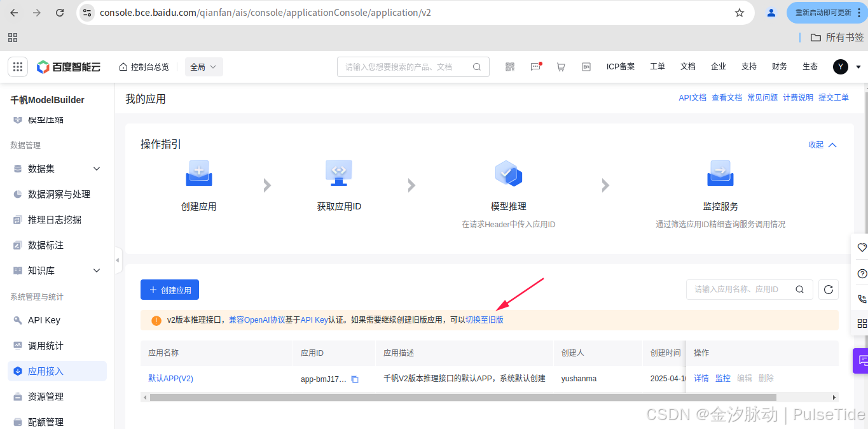Open the product grid menu icon
The image size is (868, 429).
coord(18,67)
